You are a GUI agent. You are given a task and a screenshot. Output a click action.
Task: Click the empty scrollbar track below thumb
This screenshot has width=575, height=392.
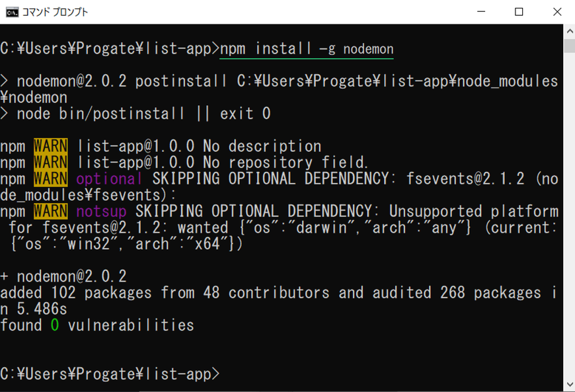570,216
